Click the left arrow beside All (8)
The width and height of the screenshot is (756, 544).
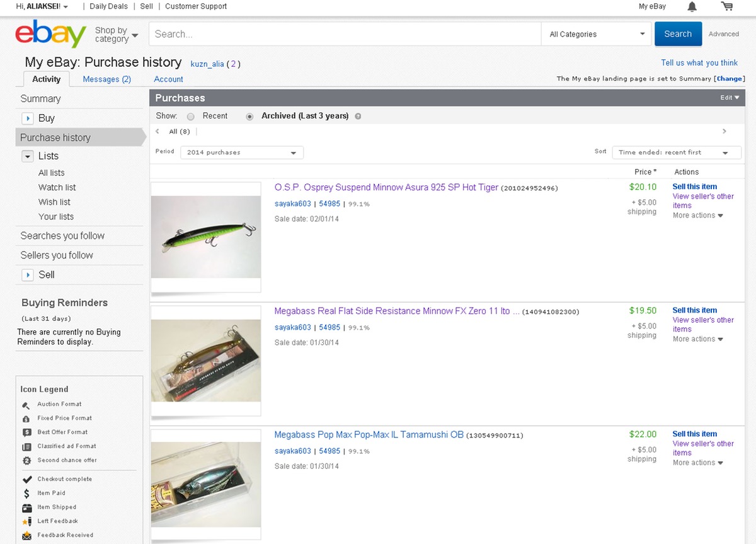coord(157,131)
